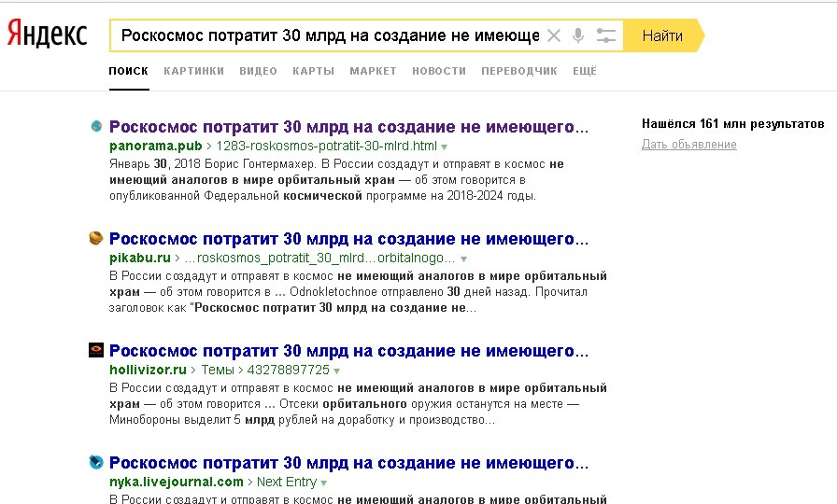Screen dimensions: 837x504
Task: Open the Темы breadcrumb link
Action: tap(218, 370)
